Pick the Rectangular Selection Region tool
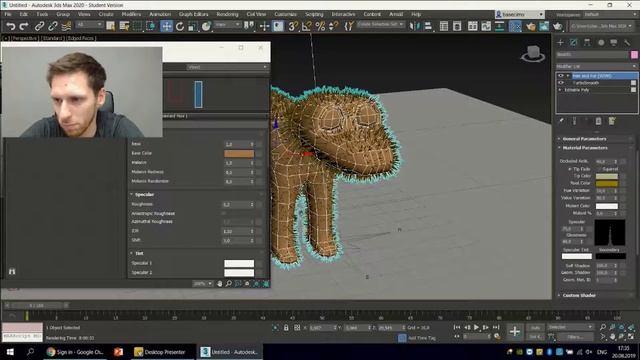This screenshot has height=360, width=640. pos(138,27)
